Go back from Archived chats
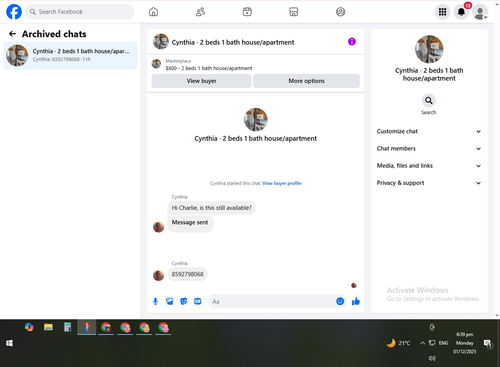The image size is (500, 367). point(12,34)
